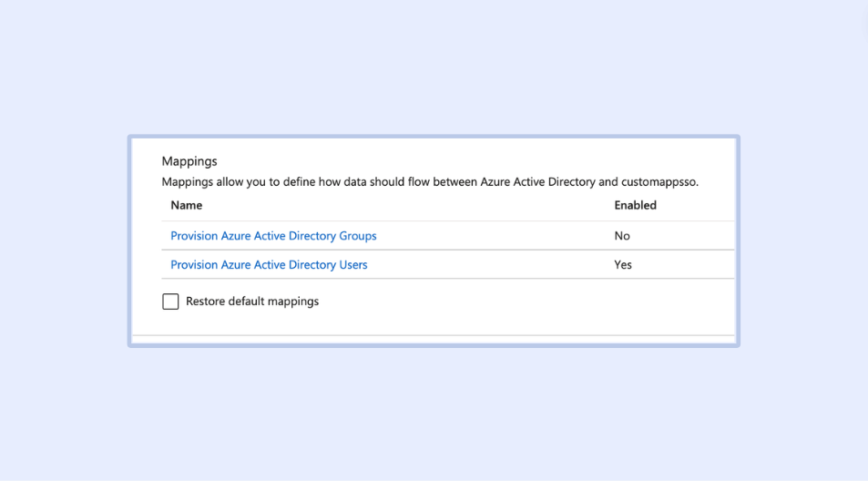
Task: Click empty space between Groups link and No
Action: [x=492, y=236]
